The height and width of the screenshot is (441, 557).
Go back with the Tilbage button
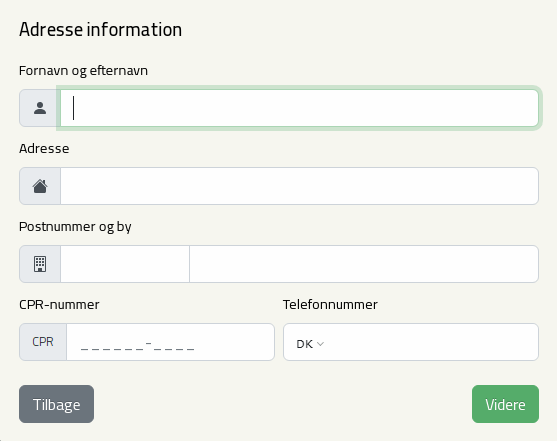56,404
